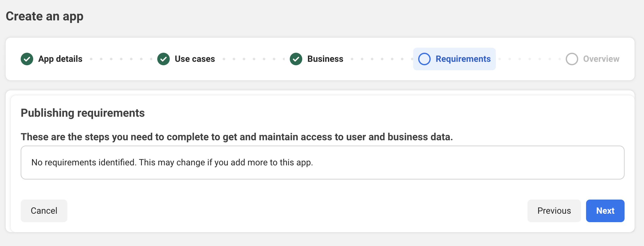Click the Requirements step circle icon

[424, 59]
